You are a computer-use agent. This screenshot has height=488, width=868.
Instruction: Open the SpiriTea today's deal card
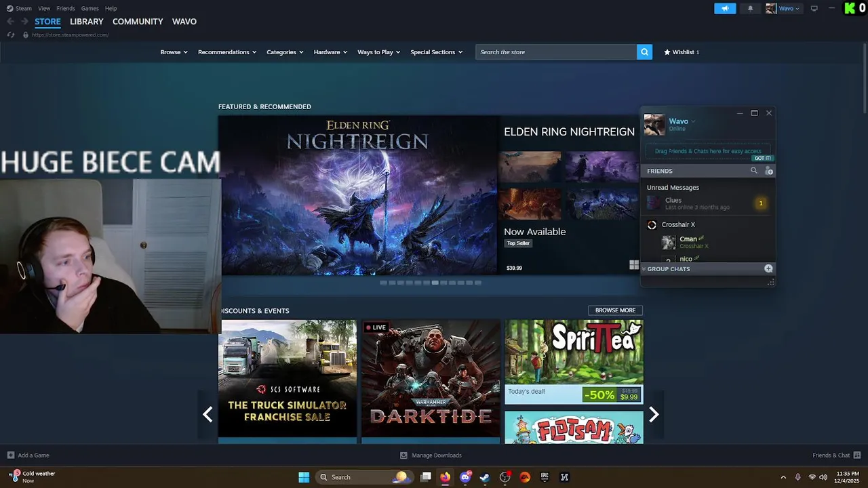click(x=574, y=362)
